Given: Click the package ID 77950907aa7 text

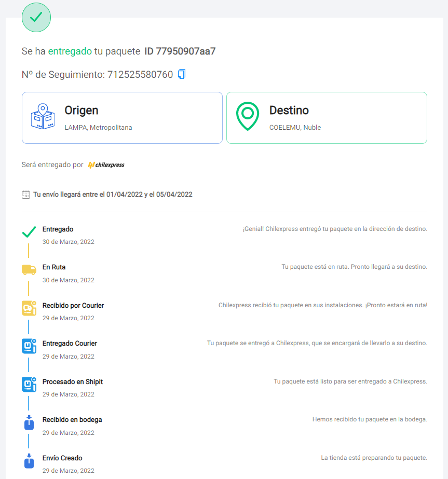Looking at the screenshot, I should point(180,51).
